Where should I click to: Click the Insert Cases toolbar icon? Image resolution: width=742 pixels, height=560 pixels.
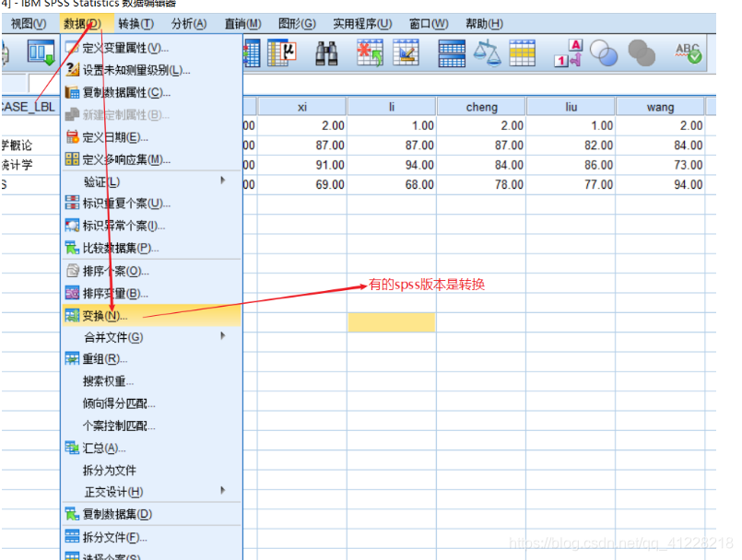click(370, 53)
